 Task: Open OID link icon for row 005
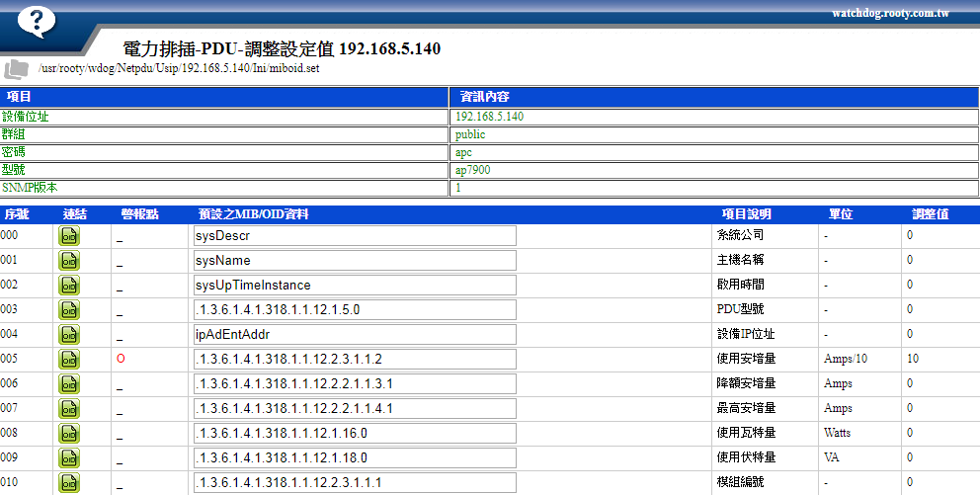click(70, 360)
